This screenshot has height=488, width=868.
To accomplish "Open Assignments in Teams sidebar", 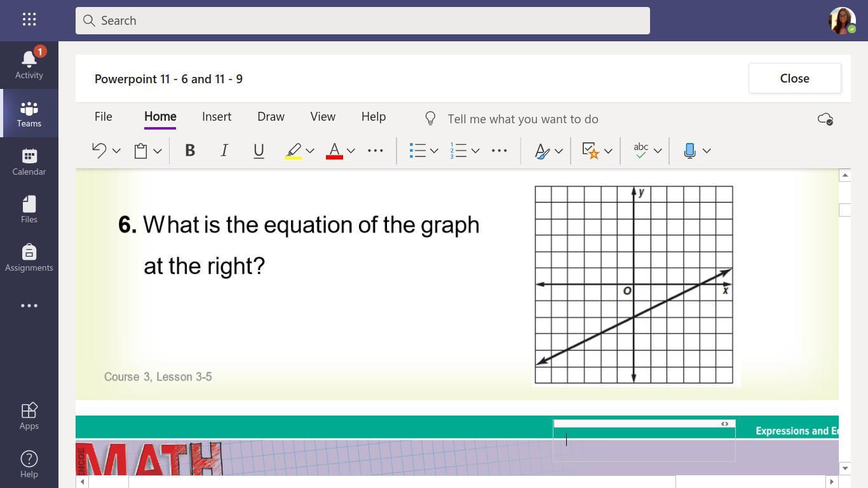I will (29, 257).
